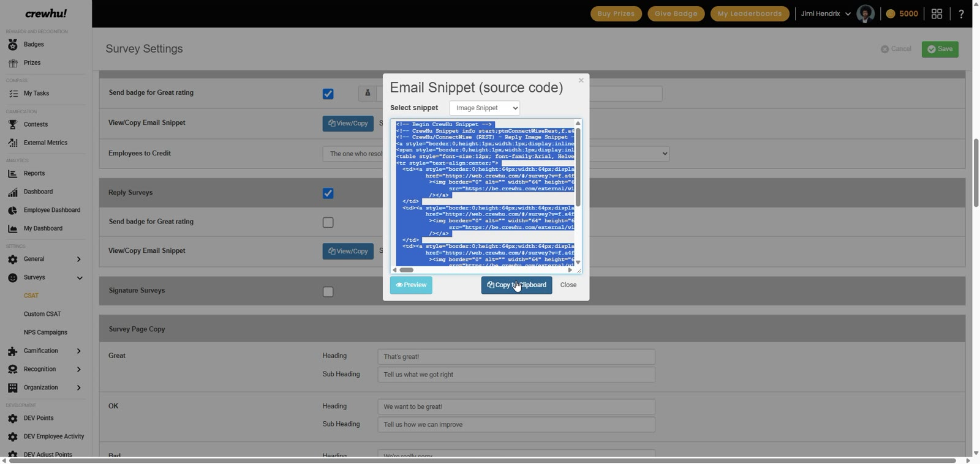The image size is (980, 464).
Task: Enable Send badge under Reply Surveys
Action: tap(328, 222)
